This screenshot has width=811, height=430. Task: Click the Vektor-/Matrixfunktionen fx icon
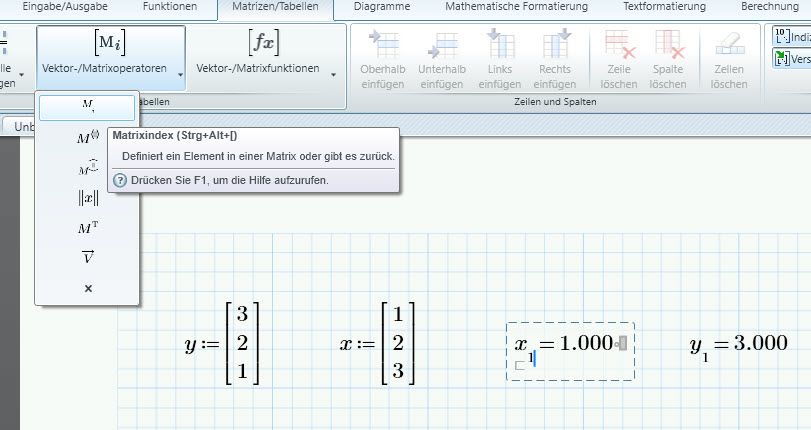pyautogui.click(x=264, y=42)
